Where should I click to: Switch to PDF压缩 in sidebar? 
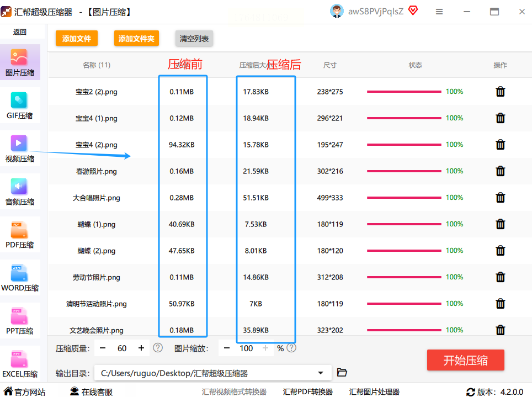[19, 235]
